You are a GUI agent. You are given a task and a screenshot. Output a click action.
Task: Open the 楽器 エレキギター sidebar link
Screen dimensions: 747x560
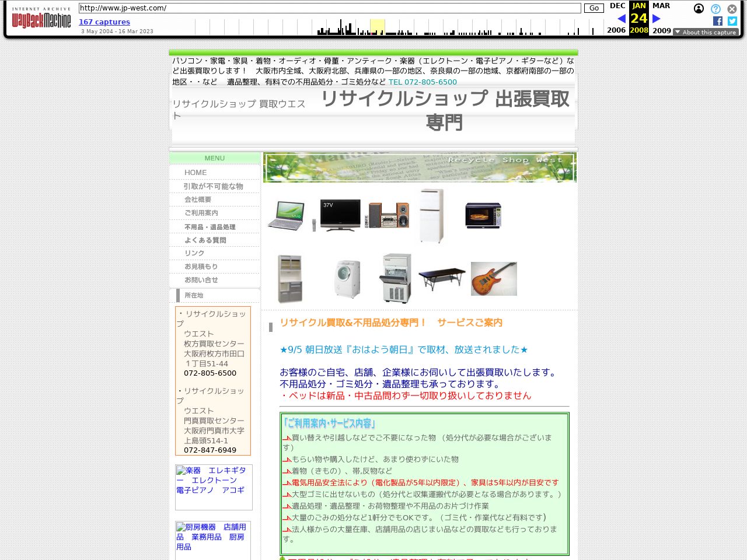212,480
